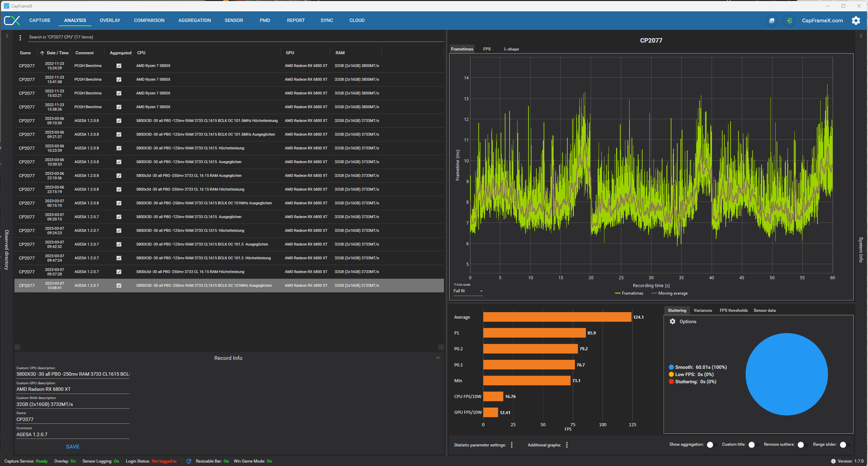Open the AGGREGATION tab
Viewport: 868px width, 466px height.
pos(194,20)
